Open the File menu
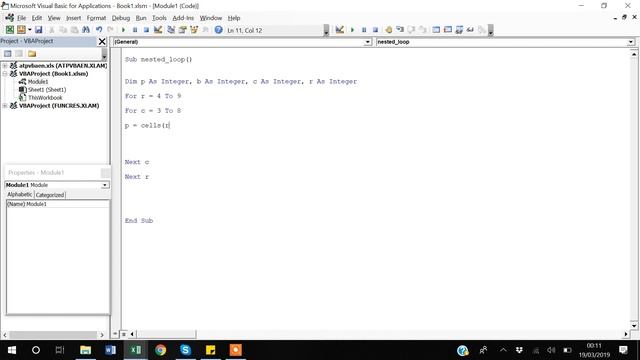The image size is (640, 360). tap(21, 18)
